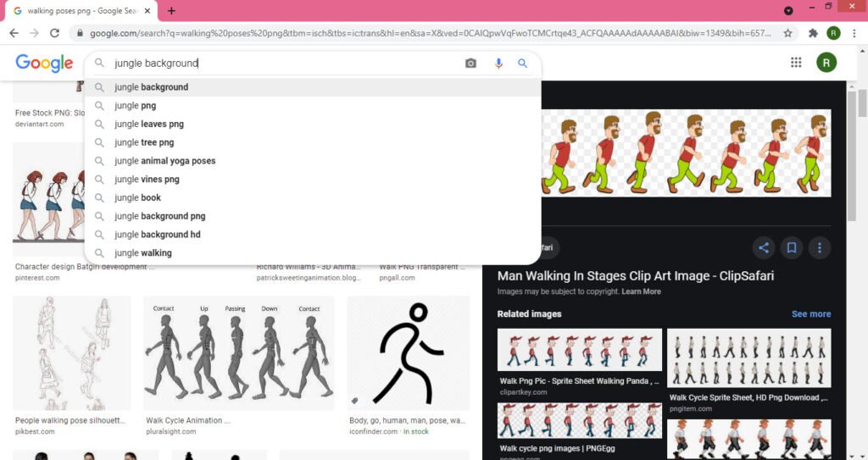This screenshot has height=460, width=868.
Task: Select suggestion jungle leaves png
Action: (x=313, y=124)
